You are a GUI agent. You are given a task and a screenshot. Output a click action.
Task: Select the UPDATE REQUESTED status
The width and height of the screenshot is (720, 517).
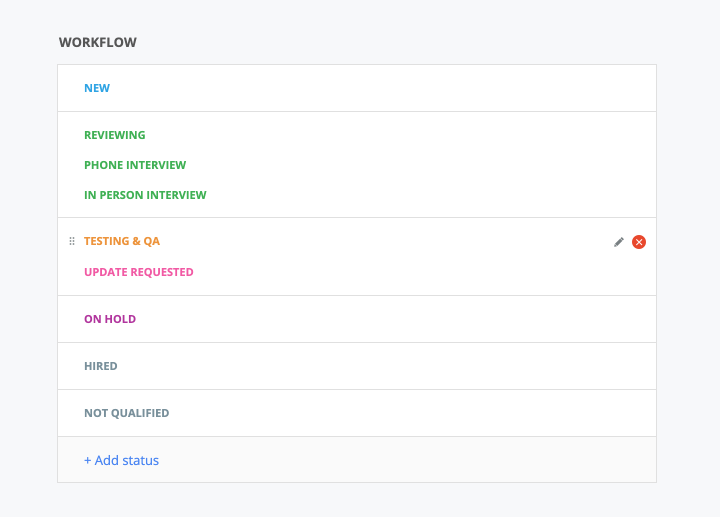coord(139,272)
